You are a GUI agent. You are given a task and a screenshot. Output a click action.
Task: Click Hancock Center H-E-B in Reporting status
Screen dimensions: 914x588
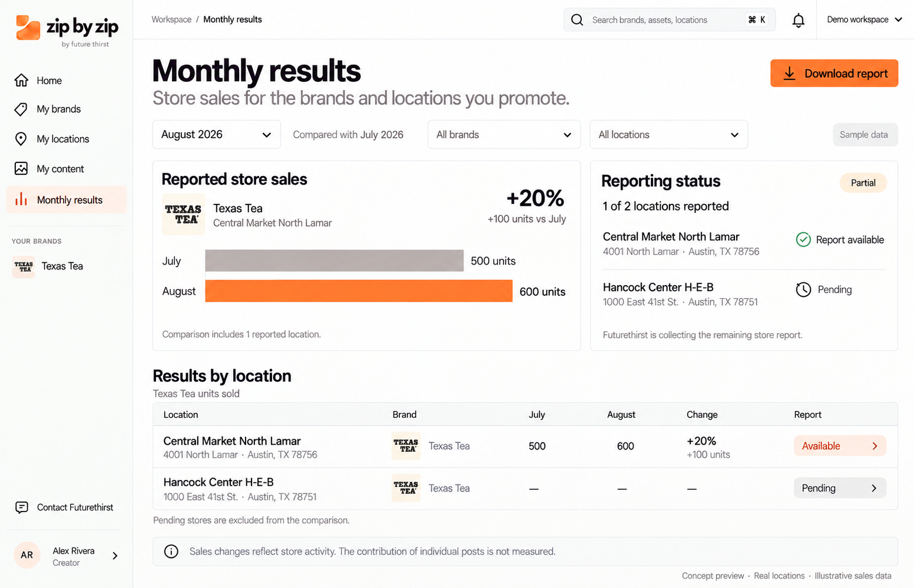coord(658,288)
